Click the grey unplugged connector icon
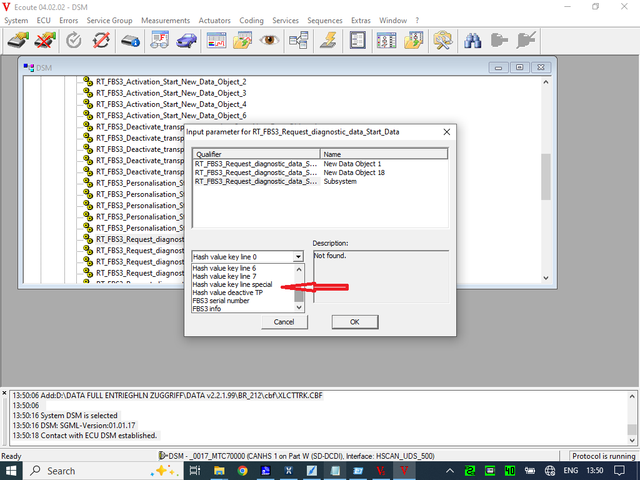Screen dimensions: 640x480 point(526,40)
